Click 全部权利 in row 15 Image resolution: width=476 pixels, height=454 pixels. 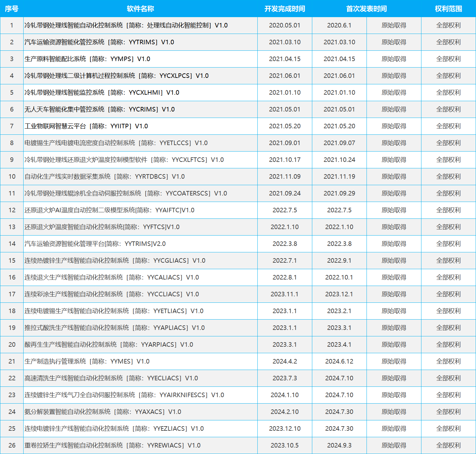point(449,261)
